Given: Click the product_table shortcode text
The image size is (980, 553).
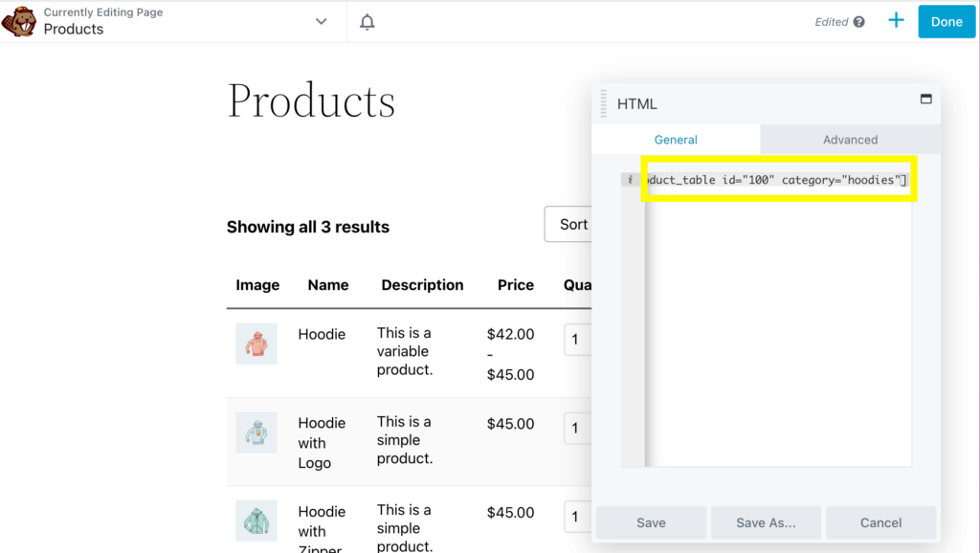Looking at the screenshot, I should (x=777, y=179).
